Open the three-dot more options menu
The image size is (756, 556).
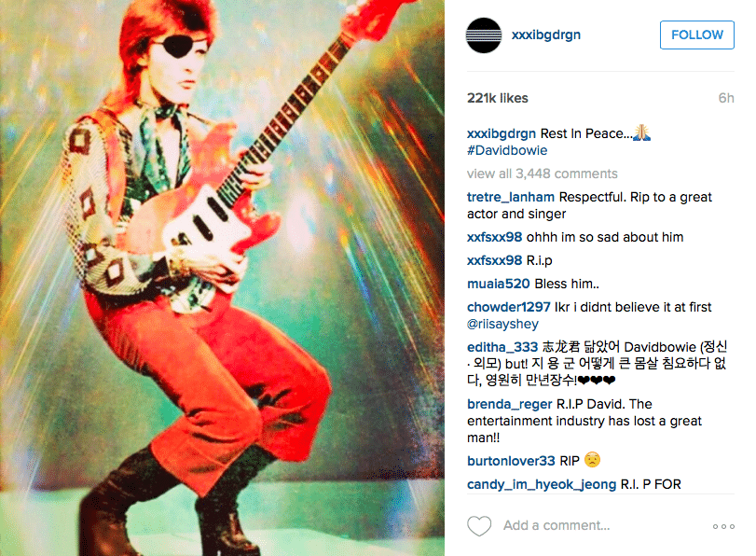(723, 526)
